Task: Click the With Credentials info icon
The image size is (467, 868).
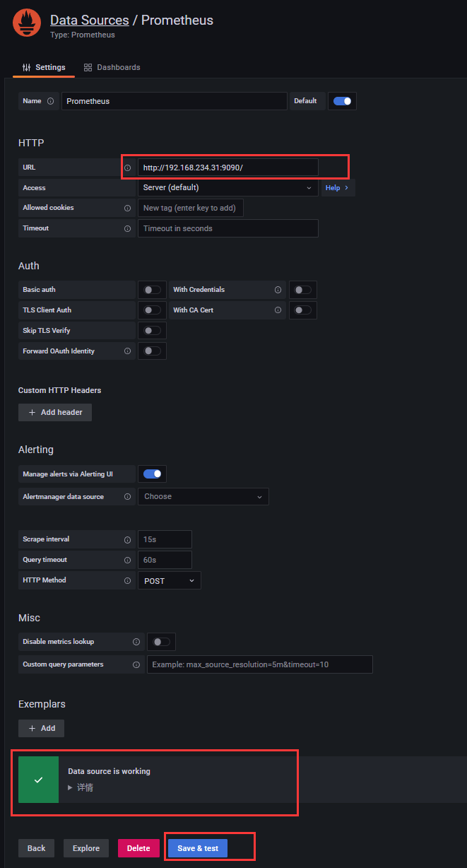Action: click(278, 290)
